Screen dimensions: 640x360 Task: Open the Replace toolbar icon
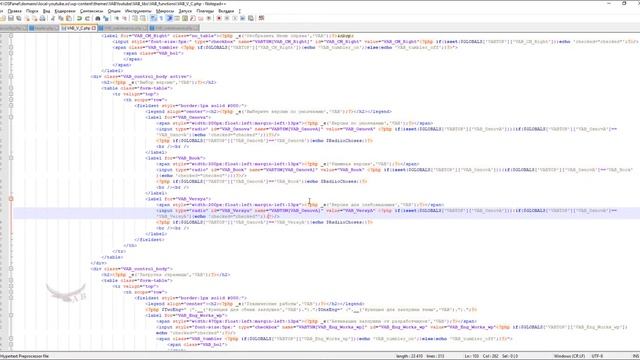pyautogui.click(x=106, y=18)
